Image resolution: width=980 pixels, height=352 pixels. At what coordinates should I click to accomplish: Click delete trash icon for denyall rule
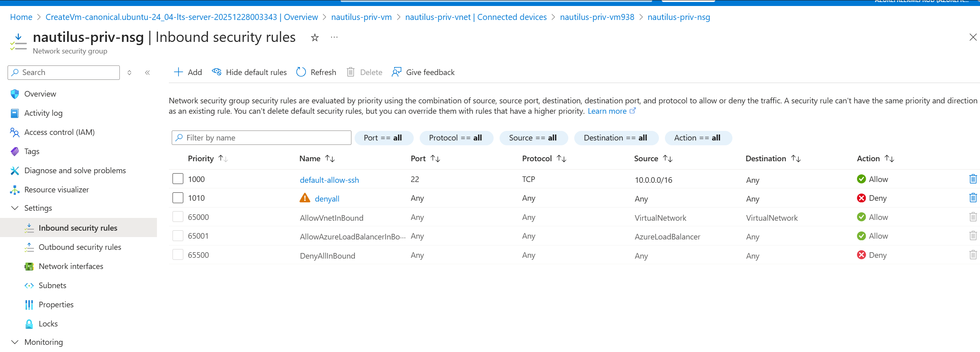click(x=973, y=198)
